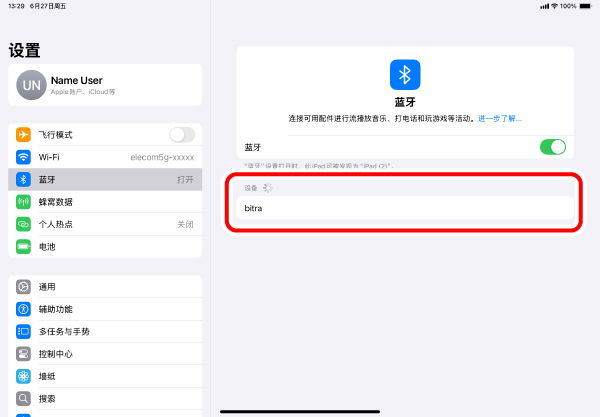Tap the 进一步了解 learn more link
This screenshot has width=600, height=417.
click(x=499, y=118)
